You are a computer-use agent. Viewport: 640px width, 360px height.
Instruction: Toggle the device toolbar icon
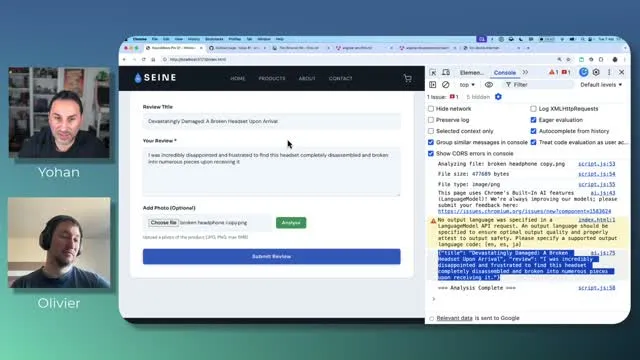(446, 72)
